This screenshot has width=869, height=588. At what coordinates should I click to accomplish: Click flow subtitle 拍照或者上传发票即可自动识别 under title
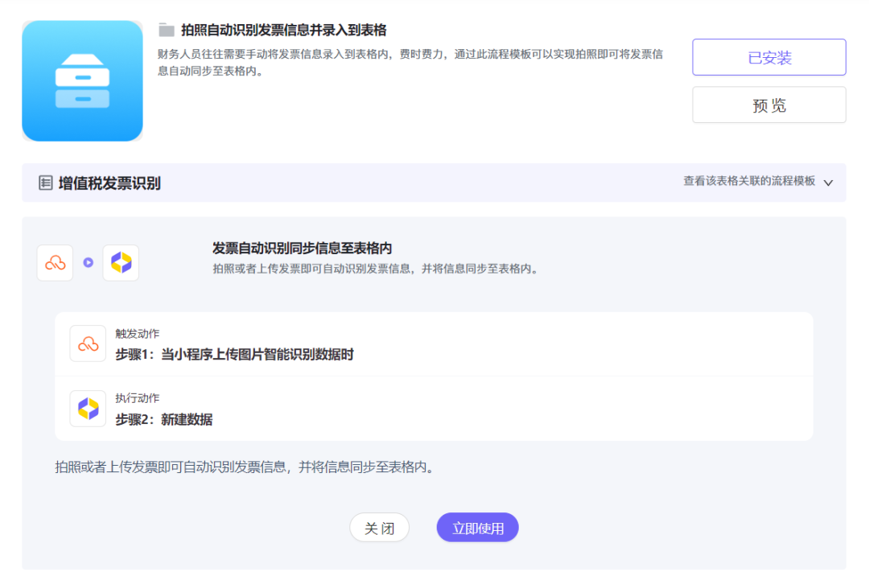pyautogui.click(x=376, y=269)
